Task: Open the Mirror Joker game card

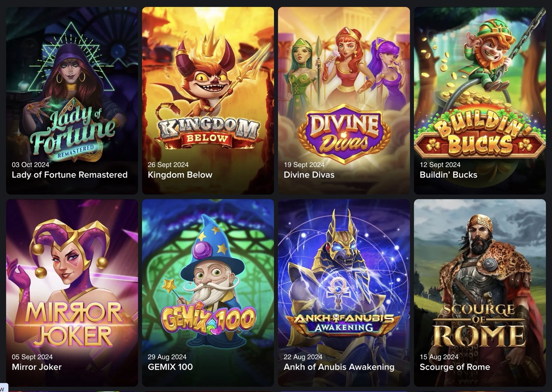Action: [x=72, y=293]
